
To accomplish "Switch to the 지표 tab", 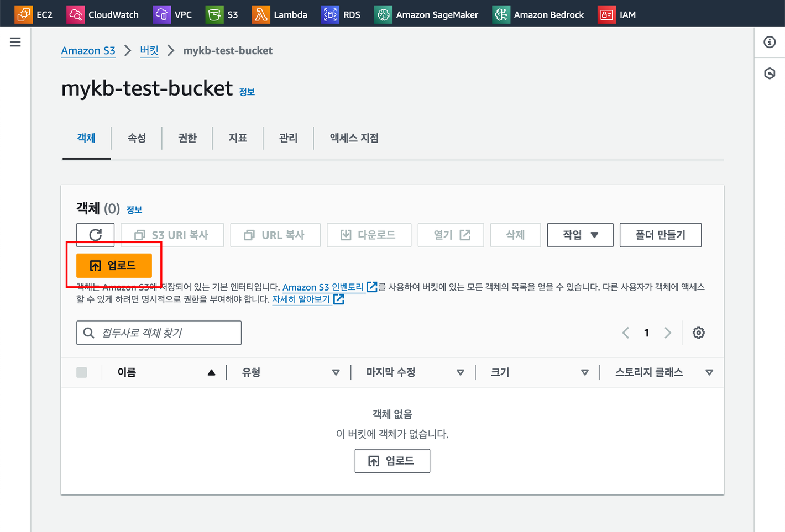I will pyautogui.click(x=238, y=138).
